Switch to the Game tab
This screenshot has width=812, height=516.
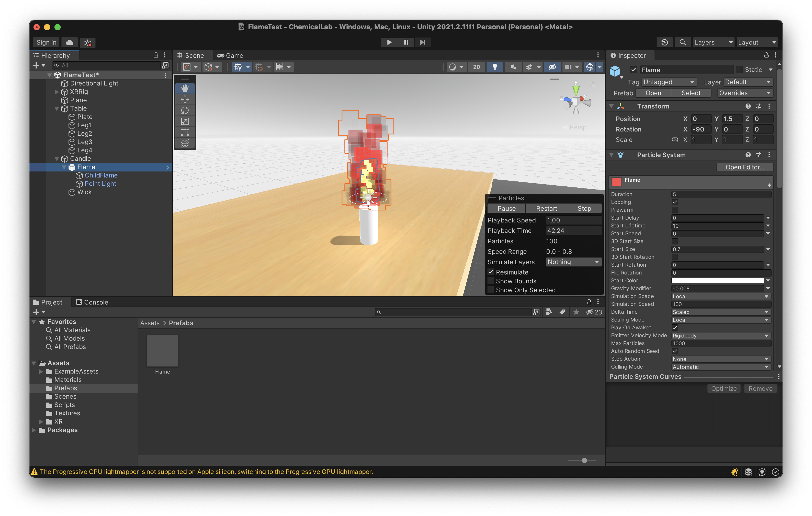coord(230,56)
